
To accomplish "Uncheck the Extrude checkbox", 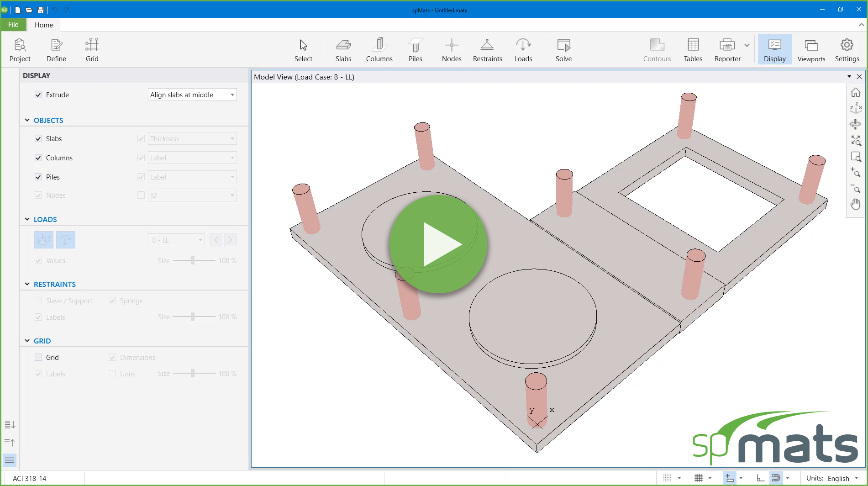I will 38,95.
